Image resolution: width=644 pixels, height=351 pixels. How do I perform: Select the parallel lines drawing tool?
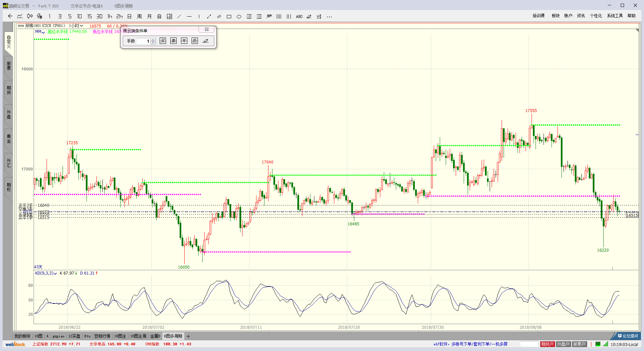219,16
